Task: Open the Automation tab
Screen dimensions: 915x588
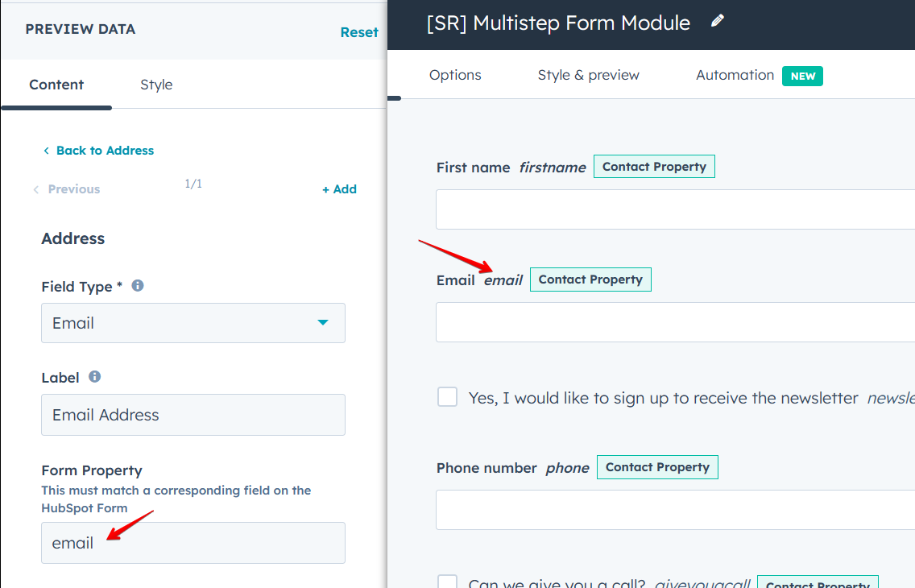Action: [735, 75]
